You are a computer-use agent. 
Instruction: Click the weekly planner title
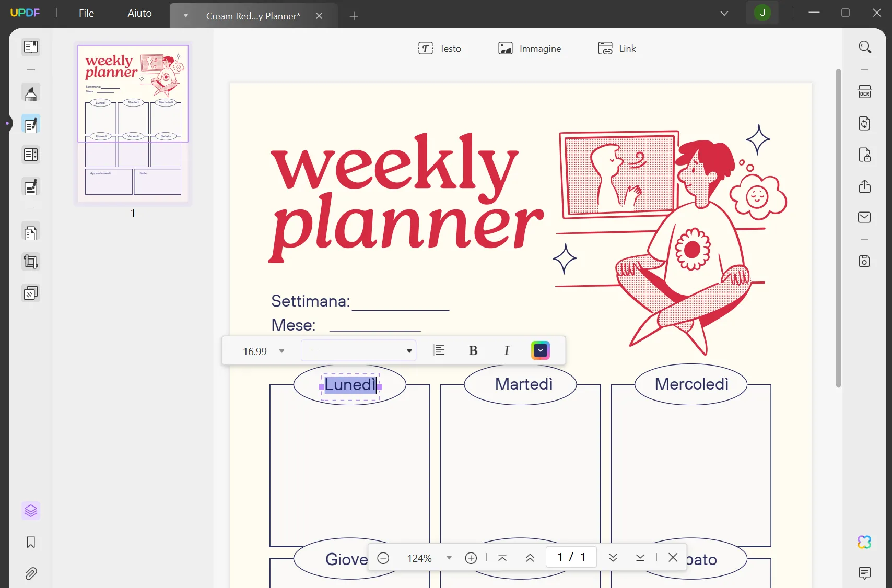coord(406,197)
